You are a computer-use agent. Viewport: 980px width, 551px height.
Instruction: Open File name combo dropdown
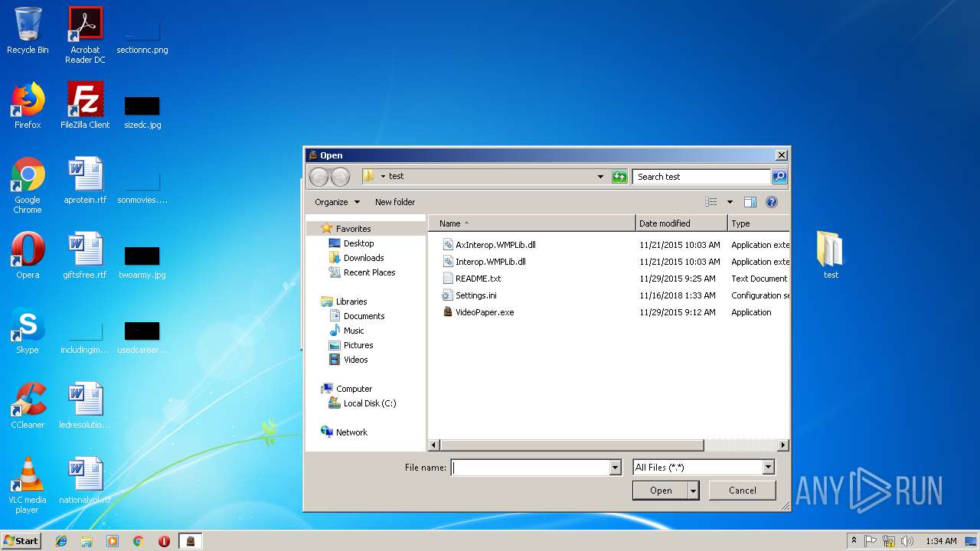[x=615, y=468]
